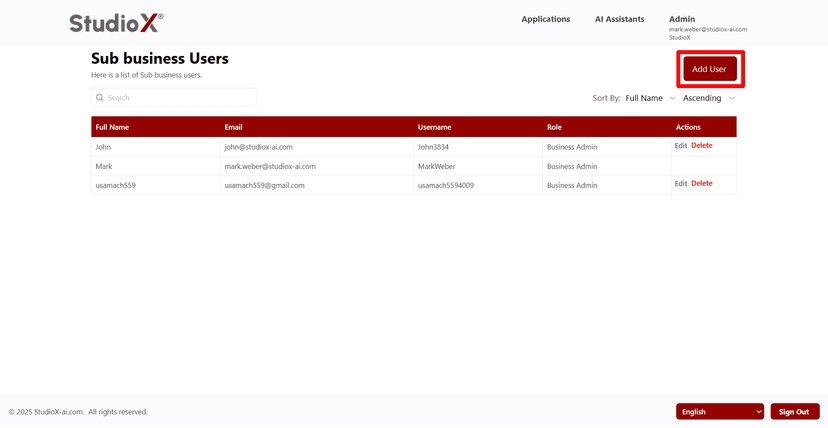Click the Email column header
Viewport: 828px width, 428px height.
click(233, 127)
